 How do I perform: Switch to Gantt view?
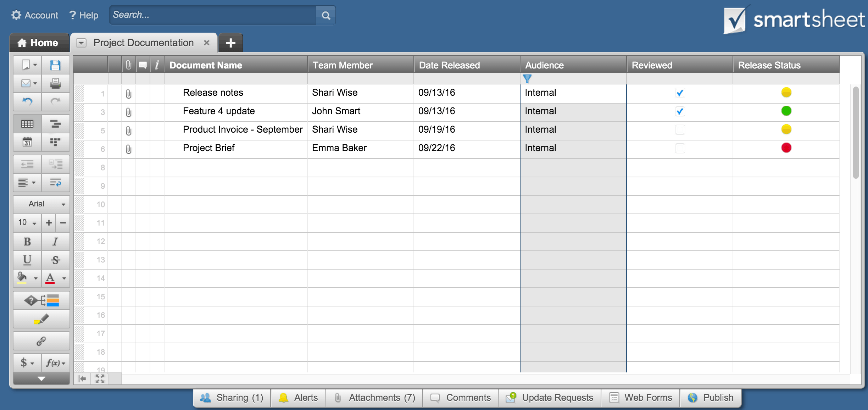pyautogui.click(x=55, y=124)
